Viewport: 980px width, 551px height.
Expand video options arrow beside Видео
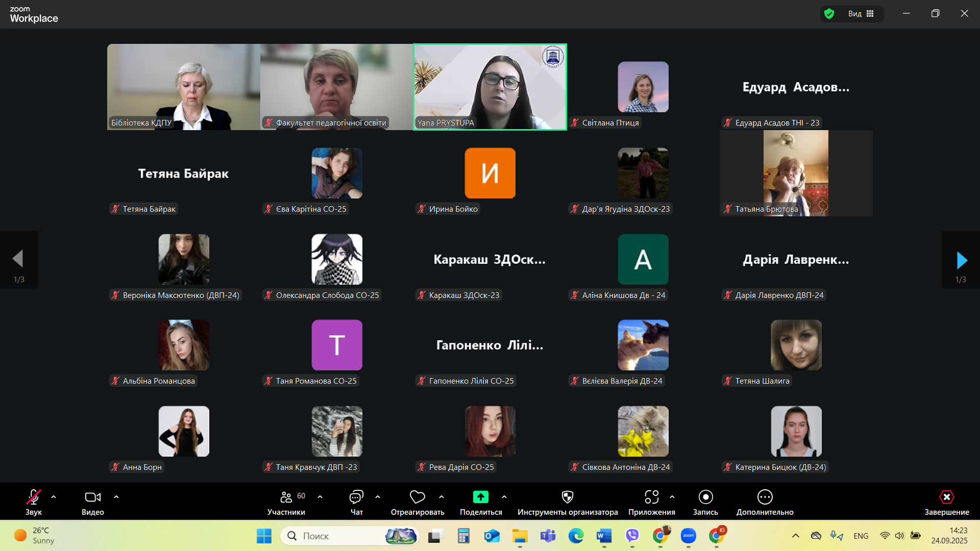point(116,497)
